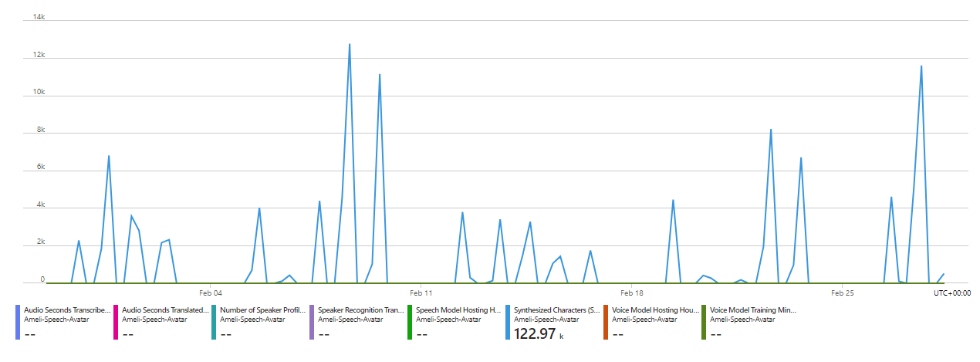Click the 122.97 k total value
Screen dimensions: 980x362
pyautogui.click(x=539, y=333)
